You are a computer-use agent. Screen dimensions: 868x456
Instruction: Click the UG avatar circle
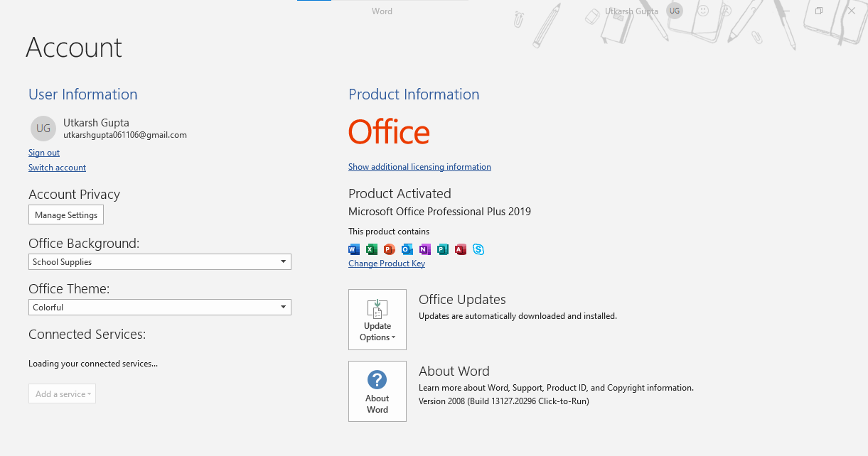[x=674, y=11]
